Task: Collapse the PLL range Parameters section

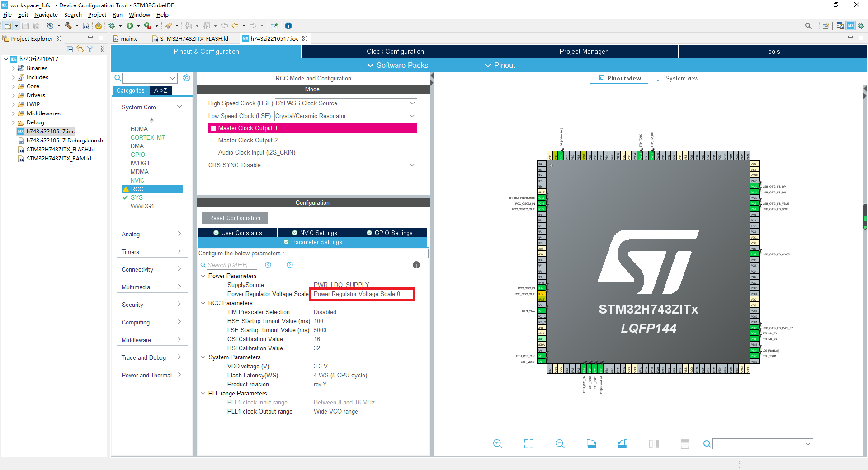Action: (x=203, y=393)
